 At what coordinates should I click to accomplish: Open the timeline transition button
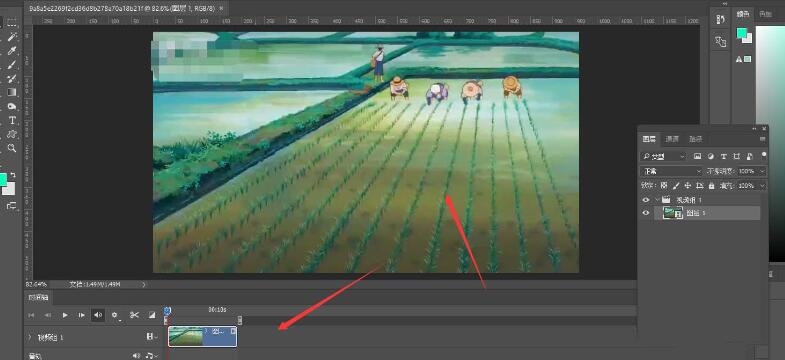pos(152,315)
